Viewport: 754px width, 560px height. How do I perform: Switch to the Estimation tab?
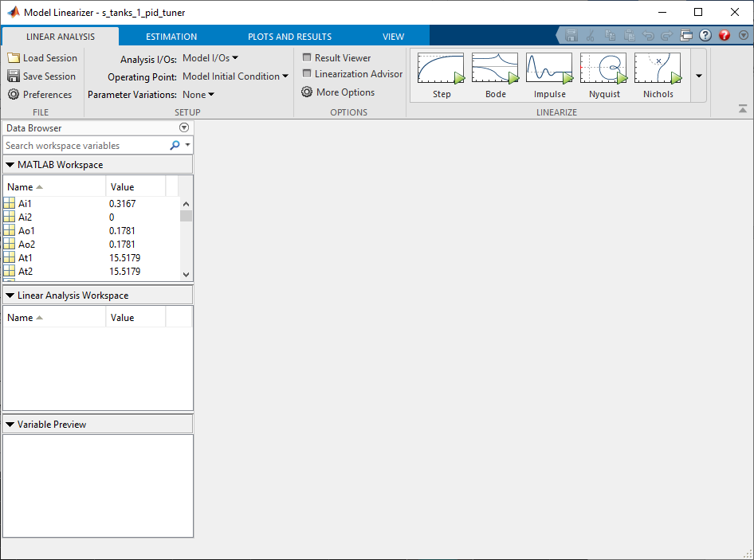(171, 37)
